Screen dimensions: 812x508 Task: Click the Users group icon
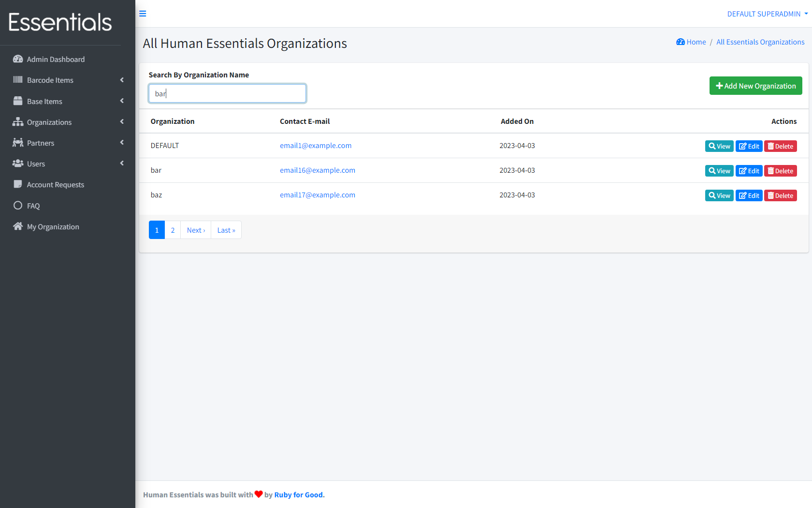(18, 163)
